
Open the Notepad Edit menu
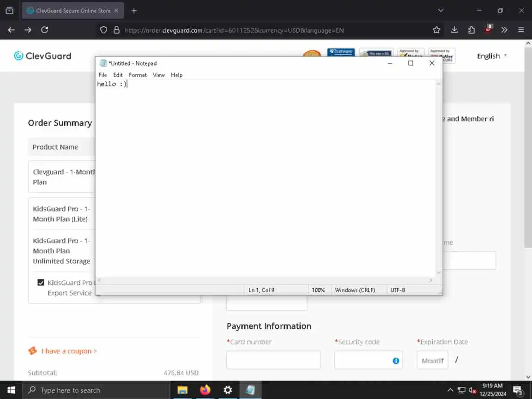118,75
